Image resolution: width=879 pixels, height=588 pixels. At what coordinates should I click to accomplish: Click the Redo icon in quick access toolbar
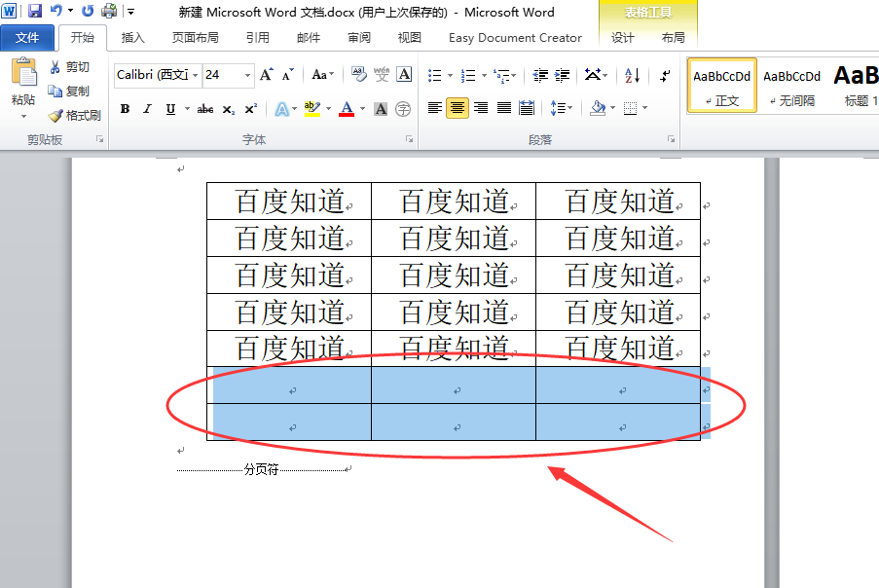(x=88, y=11)
